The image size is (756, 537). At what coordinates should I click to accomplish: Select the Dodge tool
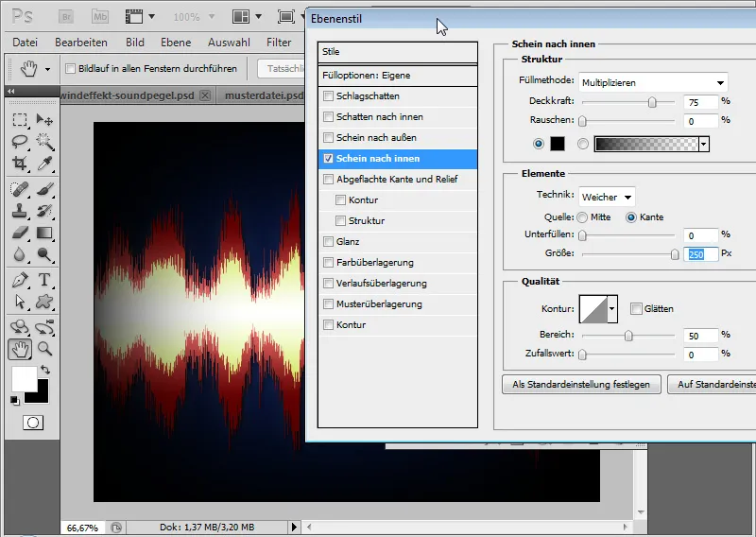44,254
